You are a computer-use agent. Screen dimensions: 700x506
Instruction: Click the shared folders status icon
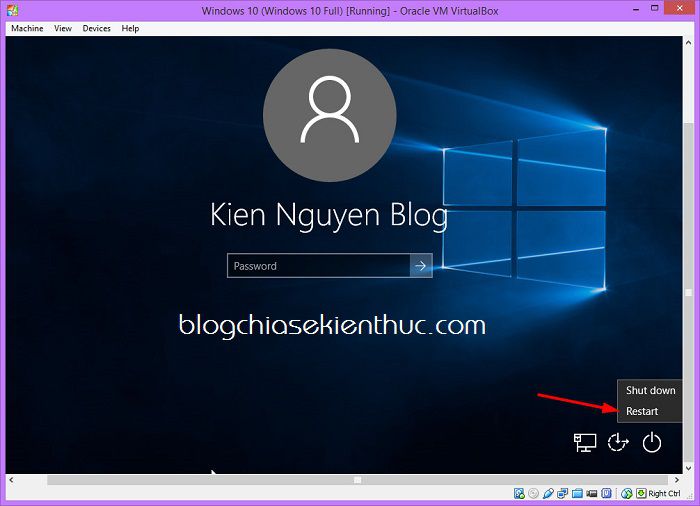577,493
